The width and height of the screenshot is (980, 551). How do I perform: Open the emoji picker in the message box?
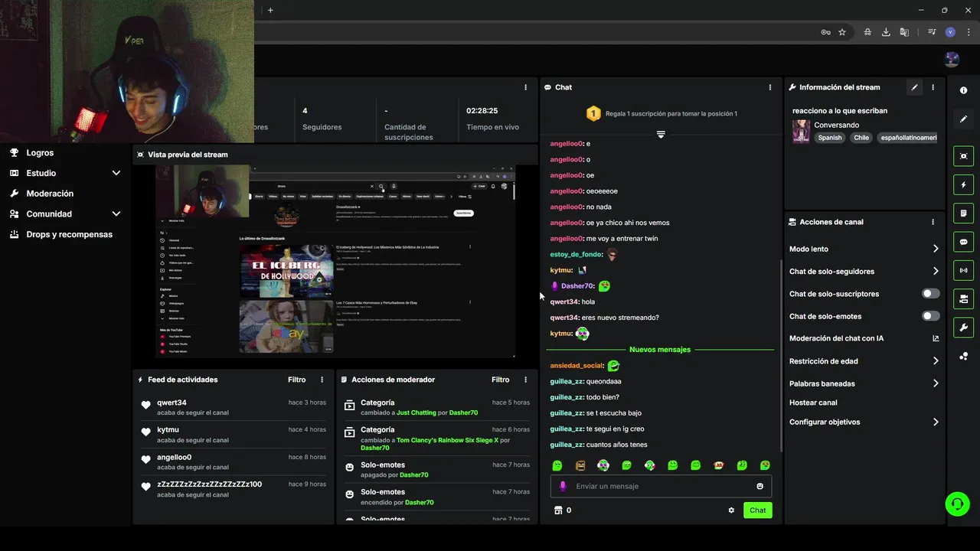759,486
